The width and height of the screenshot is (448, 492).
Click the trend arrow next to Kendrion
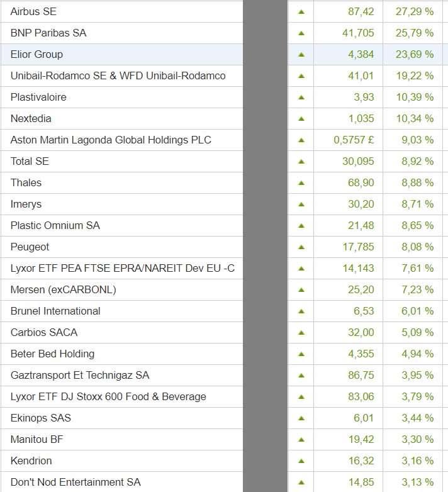pyautogui.click(x=301, y=461)
